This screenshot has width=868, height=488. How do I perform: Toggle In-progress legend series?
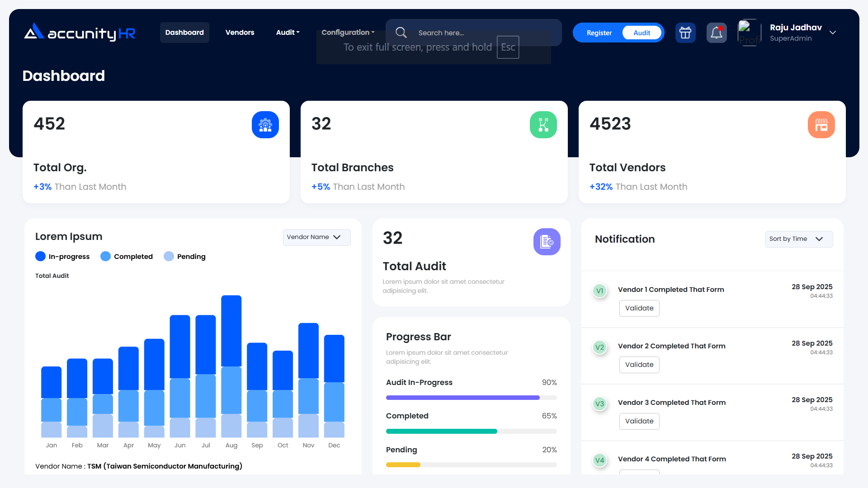pos(62,257)
